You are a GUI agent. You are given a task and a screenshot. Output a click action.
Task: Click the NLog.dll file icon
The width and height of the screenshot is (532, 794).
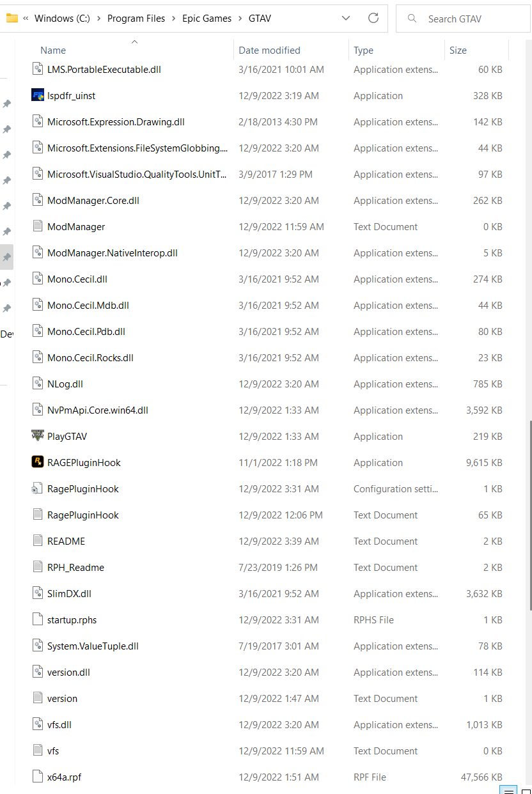coord(38,384)
